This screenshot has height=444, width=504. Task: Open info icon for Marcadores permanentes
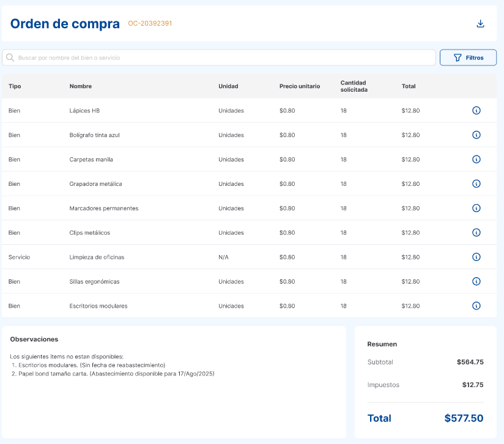476,208
